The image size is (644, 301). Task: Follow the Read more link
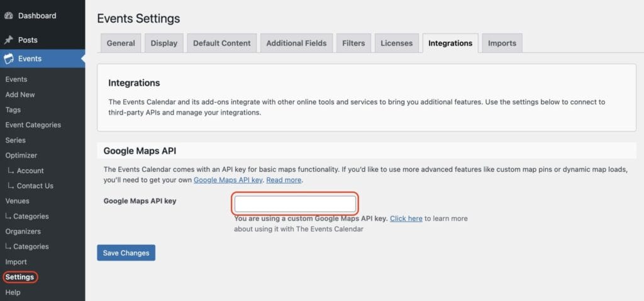[284, 180]
